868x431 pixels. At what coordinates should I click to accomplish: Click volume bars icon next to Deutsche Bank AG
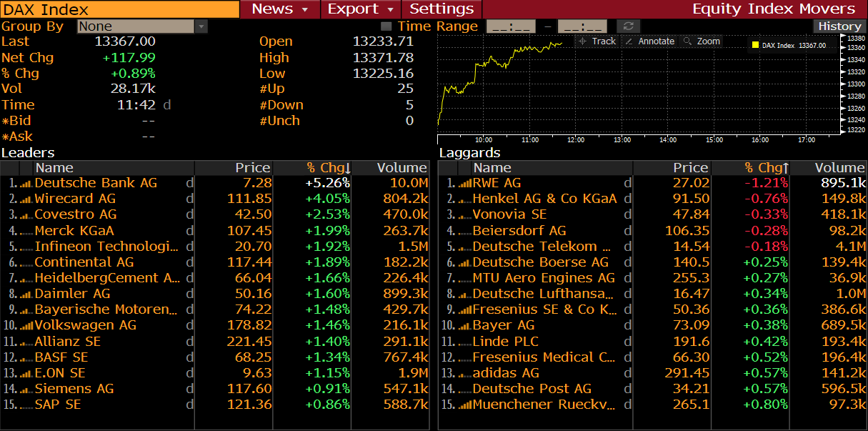click(x=26, y=184)
